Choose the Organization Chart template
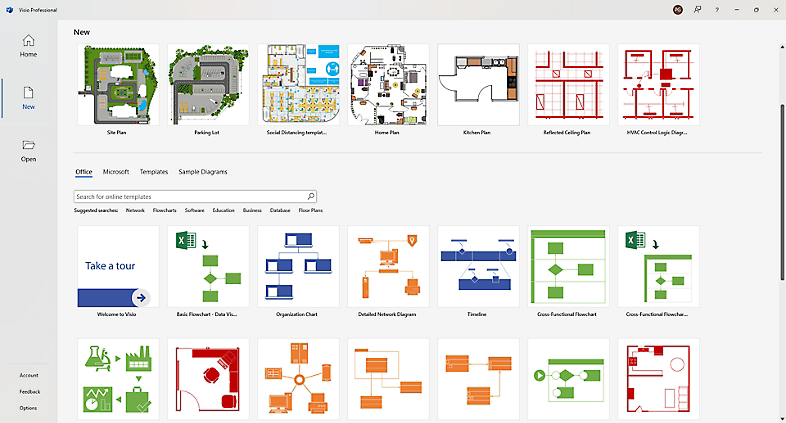 point(298,266)
